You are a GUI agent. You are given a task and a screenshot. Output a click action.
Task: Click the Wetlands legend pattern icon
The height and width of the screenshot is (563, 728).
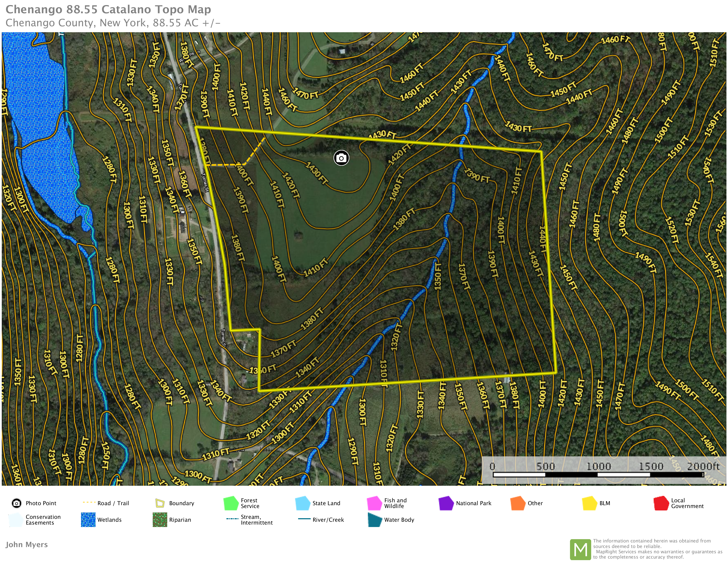coord(88,520)
